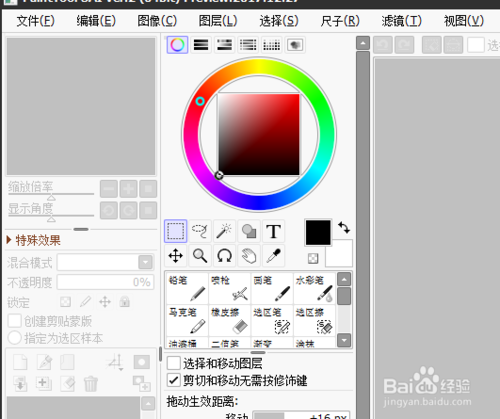Click the redo arrow button
This screenshot has height=419, width=500.
coord(404,45)
